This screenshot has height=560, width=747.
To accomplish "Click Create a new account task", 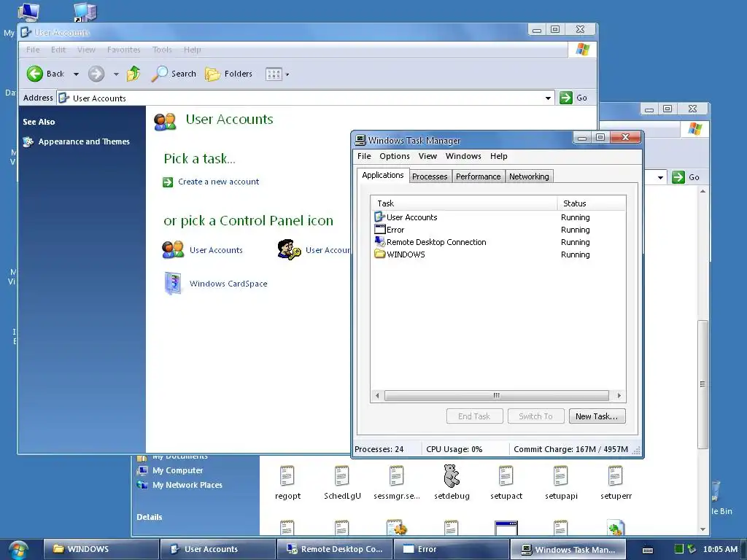I will pos(218,182).
